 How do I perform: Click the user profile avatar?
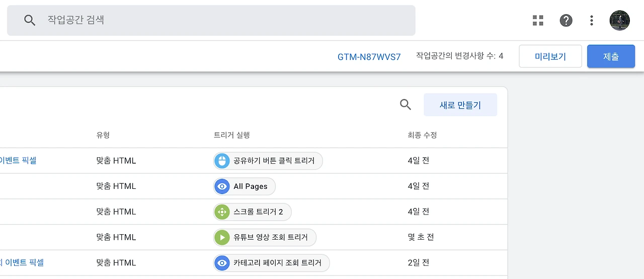[x=619, y=20]
